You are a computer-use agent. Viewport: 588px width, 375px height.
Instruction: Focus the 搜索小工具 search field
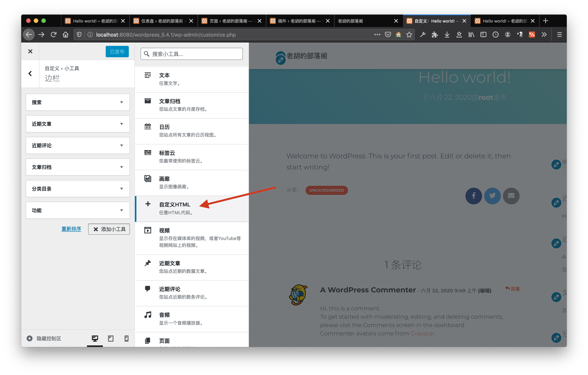point(192,54)
